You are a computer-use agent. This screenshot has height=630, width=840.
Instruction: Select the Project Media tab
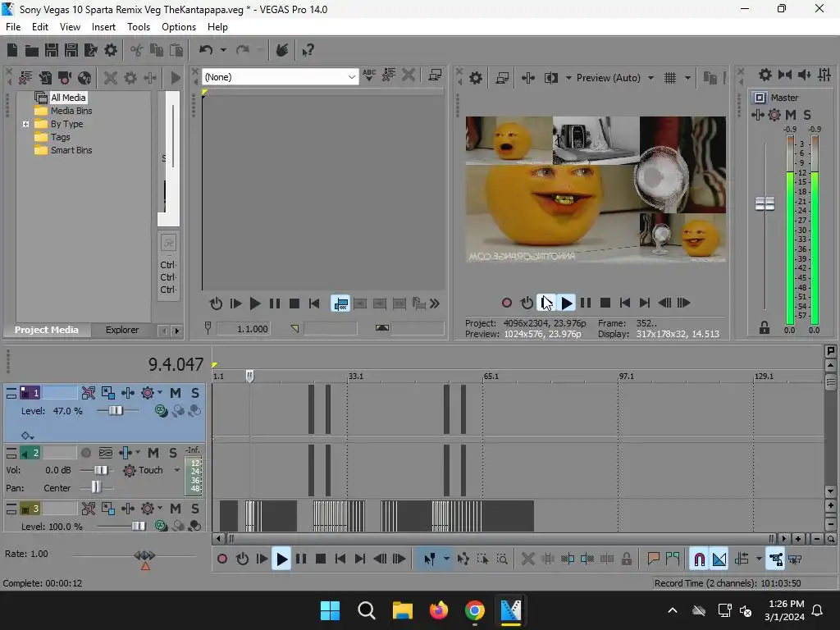(47, 330)
